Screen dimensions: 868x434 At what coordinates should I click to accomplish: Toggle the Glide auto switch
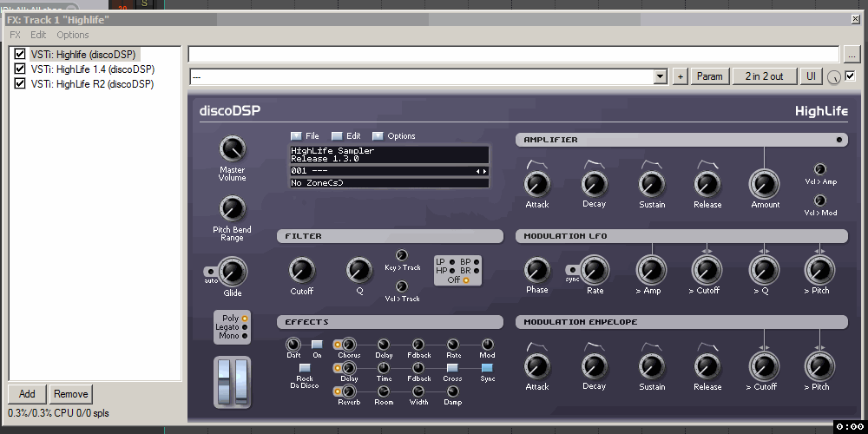211,271
